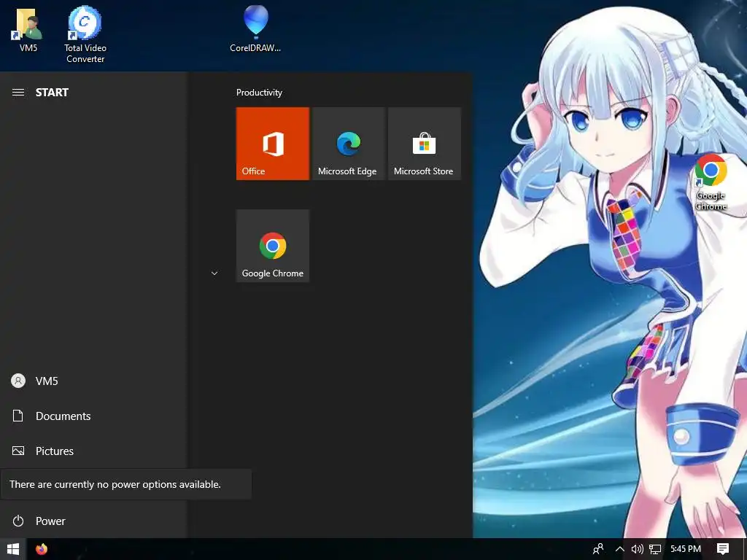
Task: Open Google Chrome desktop shortcut
Action: [x=711, y=182]
